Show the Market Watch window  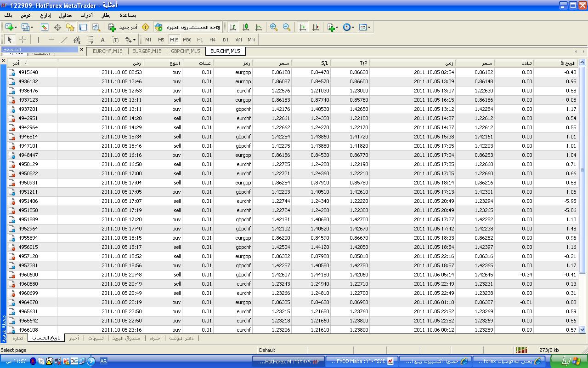click(45, 28)
